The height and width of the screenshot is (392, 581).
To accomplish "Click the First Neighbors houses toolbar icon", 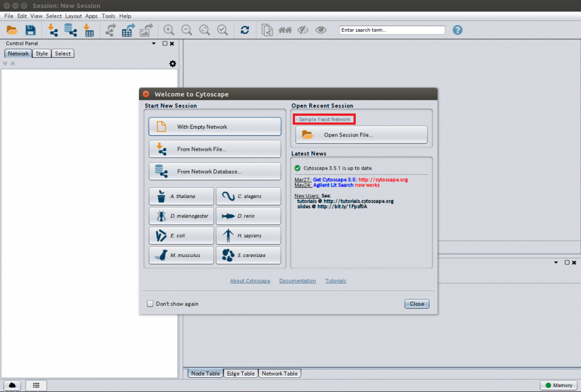I will tap(285, 30).
